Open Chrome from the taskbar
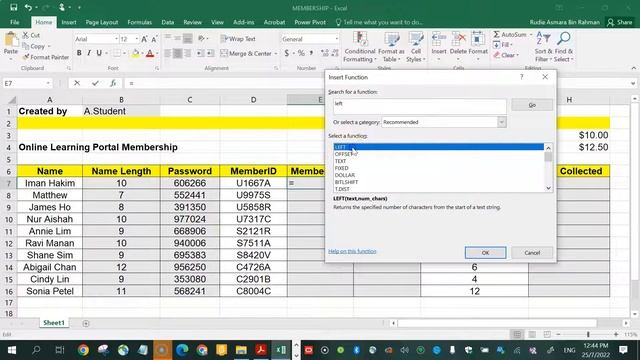The height and width of the screenshot is (360, 640). point(83,350)
